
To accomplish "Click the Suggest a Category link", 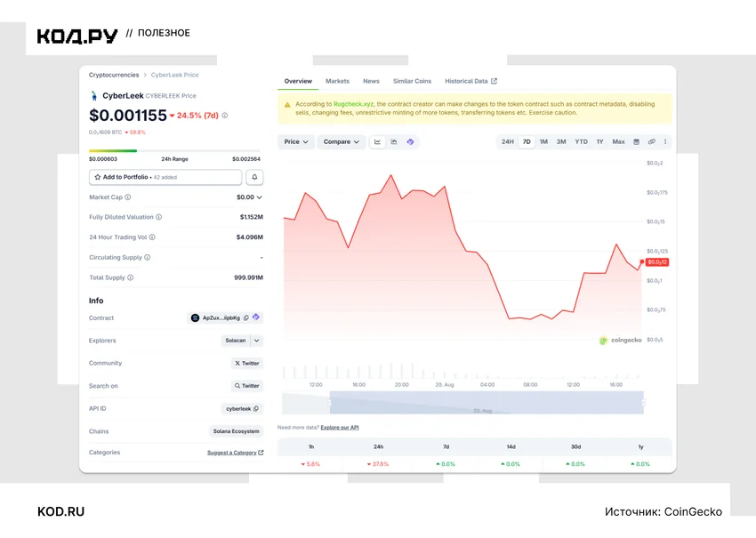I will click(x=236, y=453).
